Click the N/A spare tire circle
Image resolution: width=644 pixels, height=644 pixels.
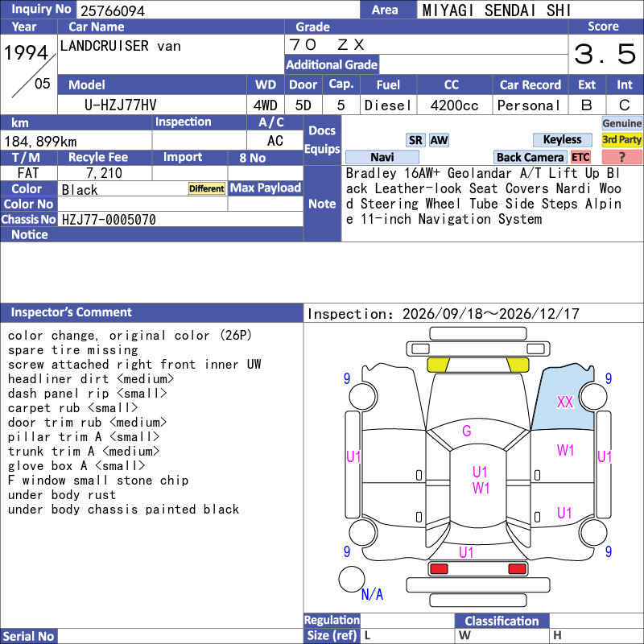coord(352,579)
